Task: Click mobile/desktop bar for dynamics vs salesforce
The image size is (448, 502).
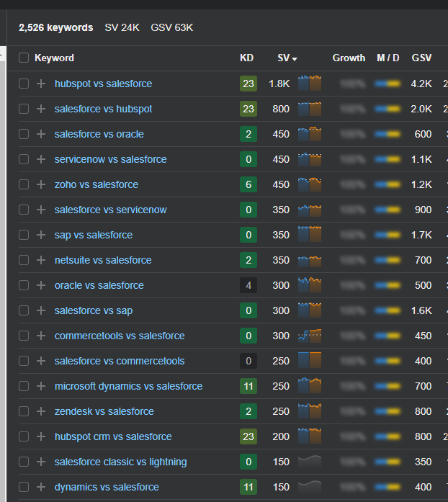Action: point(387,488)
